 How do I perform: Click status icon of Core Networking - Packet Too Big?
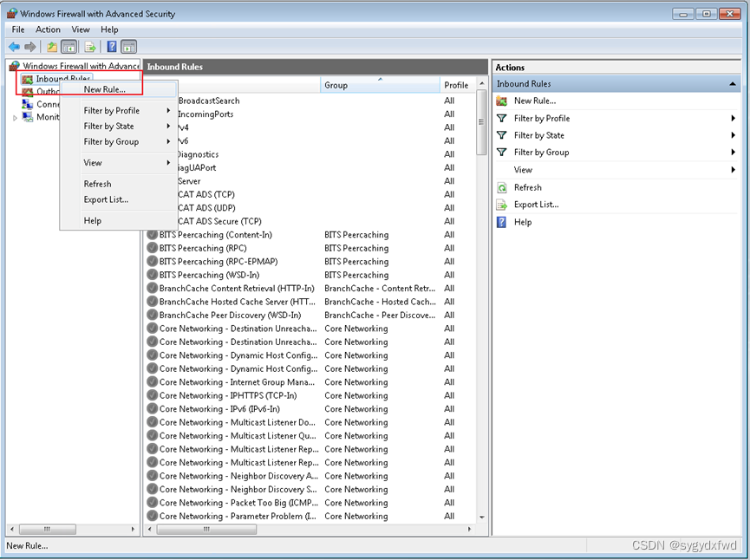(152, 502)
